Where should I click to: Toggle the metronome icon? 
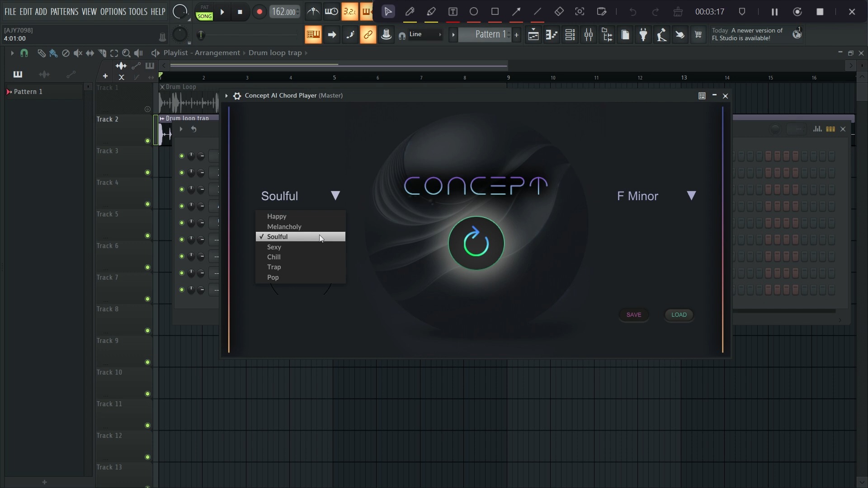coord(313,12)
